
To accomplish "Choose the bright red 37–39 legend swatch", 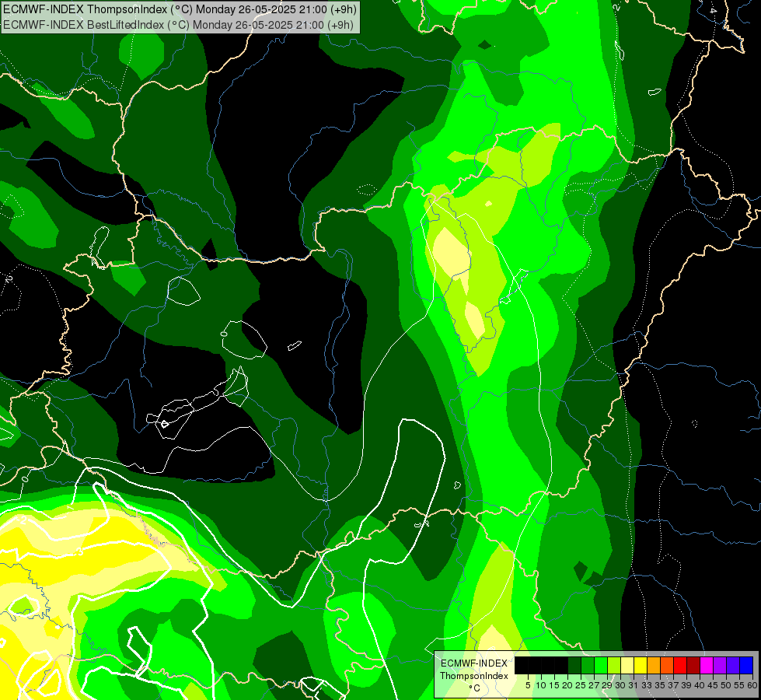I will pos(680,665).
